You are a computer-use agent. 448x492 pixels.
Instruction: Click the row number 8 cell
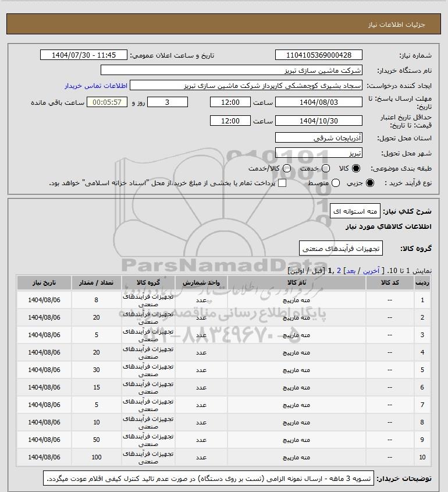[x=422, y=422]
